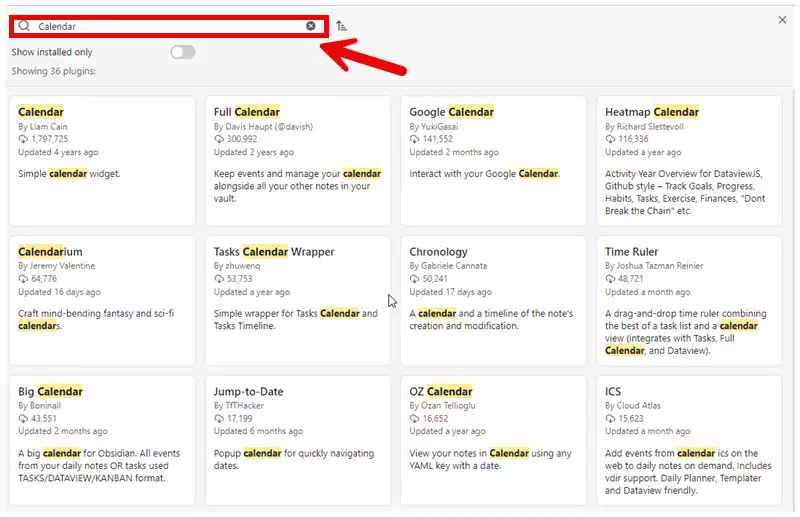The image size is (800, 517).
Task: Click the Simple calendar widget description
Action: (x=69, y=174)
